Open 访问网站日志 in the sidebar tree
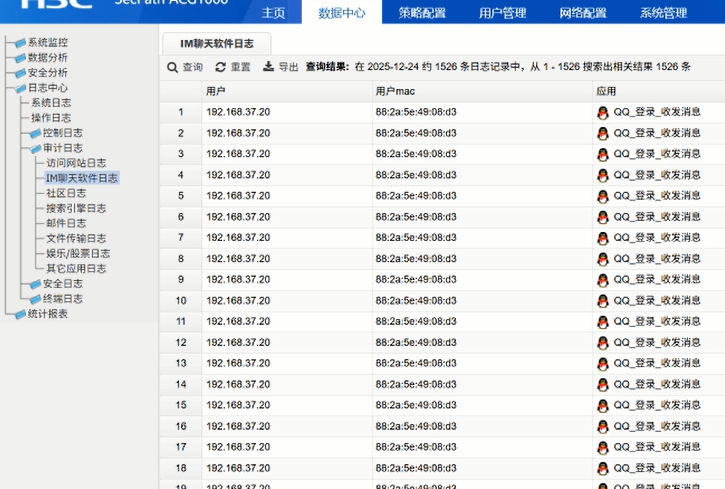 (x=76, y=163)
